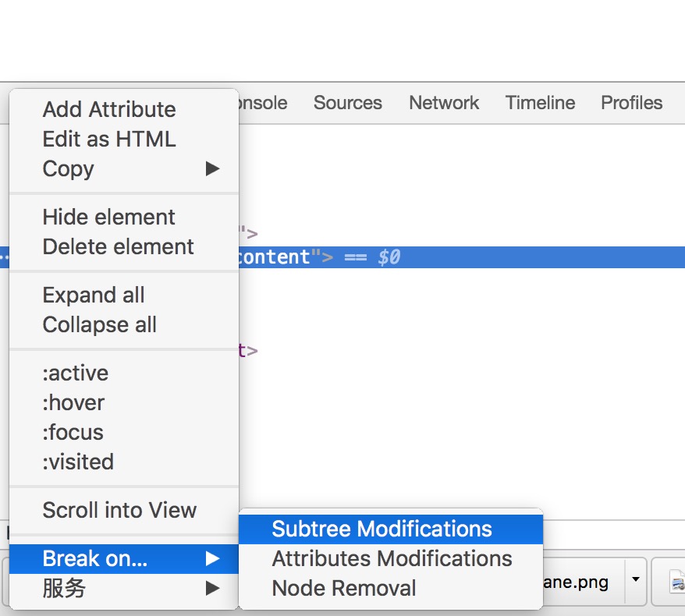This screenshot has height=616, width=685.
Task: Open the Break on... submenu
Action: click(124, 559)
